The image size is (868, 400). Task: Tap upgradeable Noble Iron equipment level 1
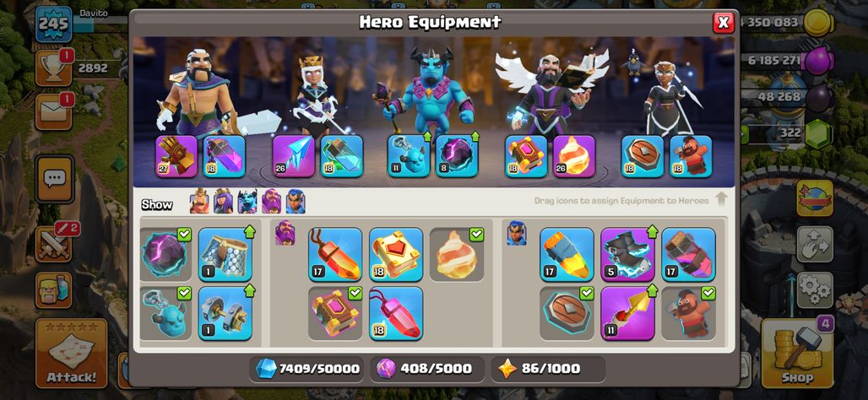click(x=225, y=313)
